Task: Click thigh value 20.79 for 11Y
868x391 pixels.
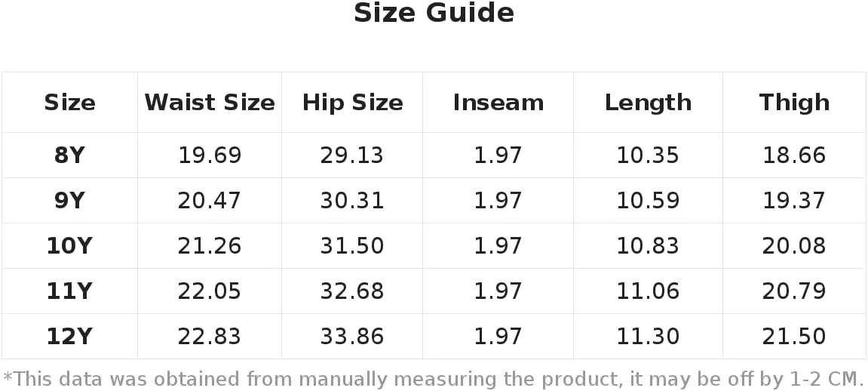Action: (x=794, y=291)
